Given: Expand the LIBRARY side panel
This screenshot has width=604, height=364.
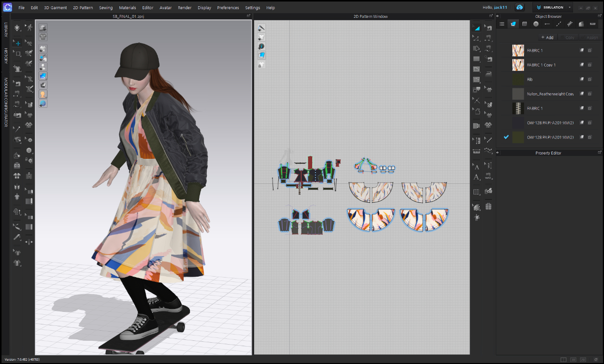Looking at the screenshot, I should pos(6,30).
